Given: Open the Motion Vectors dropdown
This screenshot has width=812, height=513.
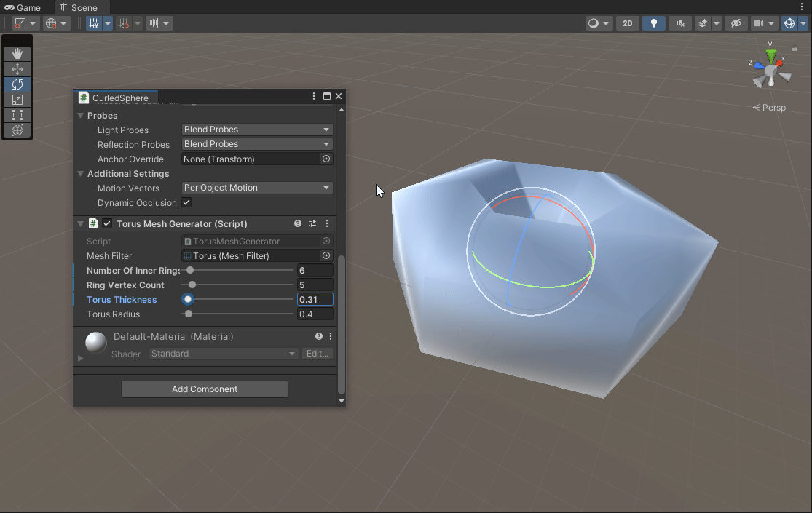Looking at the screenshot, I should pos(257,188).
